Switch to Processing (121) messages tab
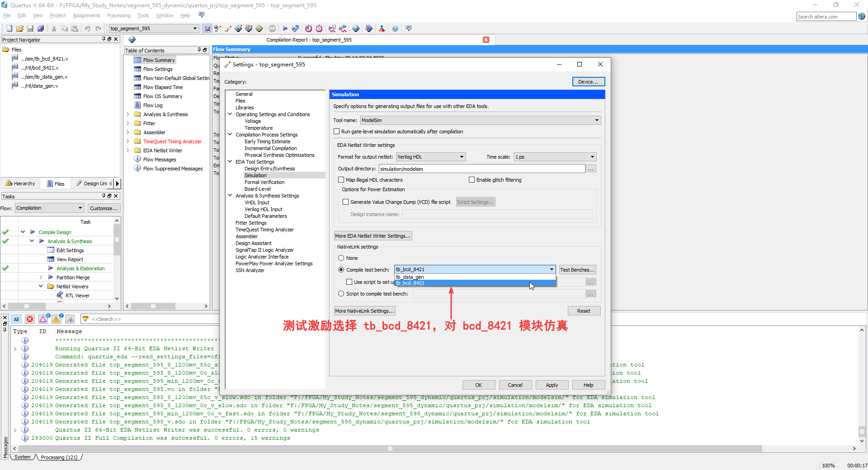868x470 pixels. (59, 457)
